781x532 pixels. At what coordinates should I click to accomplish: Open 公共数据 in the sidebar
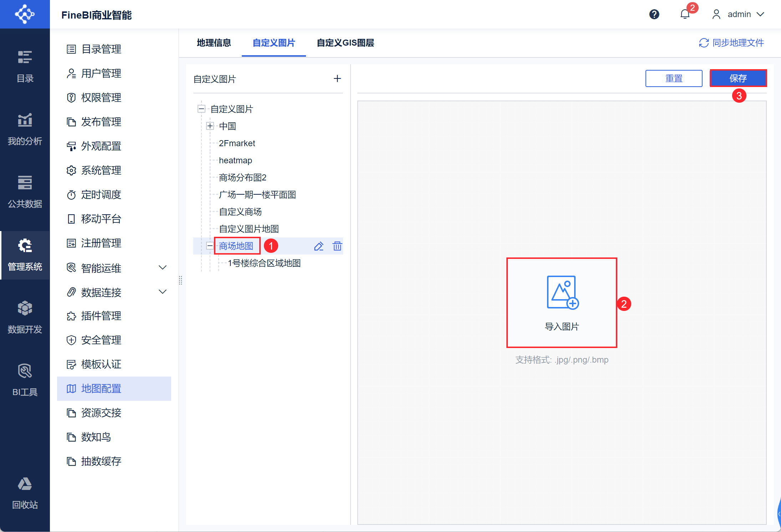(25, 192)
